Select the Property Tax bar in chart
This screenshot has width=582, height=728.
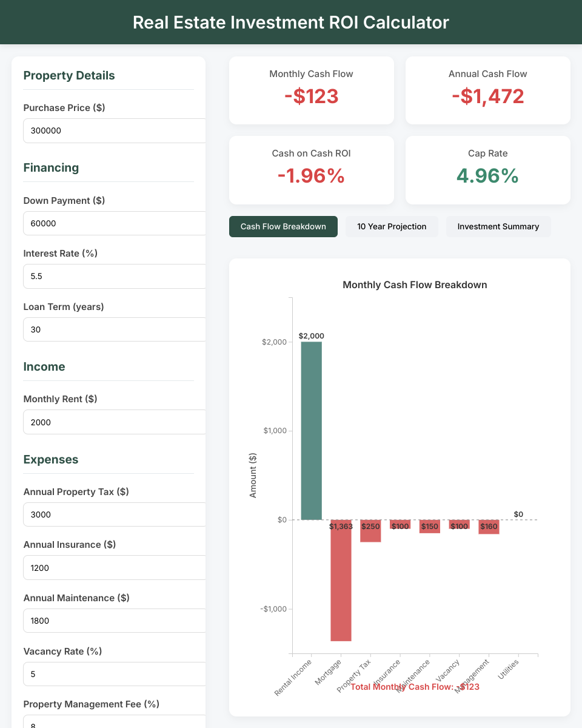[370, 531]
